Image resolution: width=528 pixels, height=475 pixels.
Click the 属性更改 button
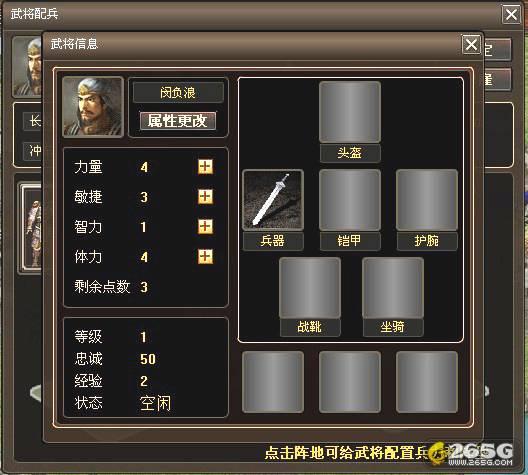[178, 121]
